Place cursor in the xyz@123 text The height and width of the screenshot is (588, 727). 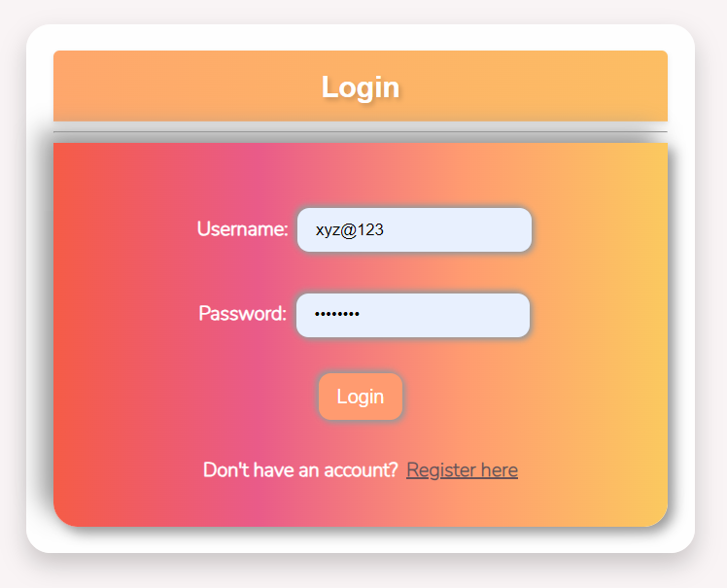(x=350, y=230)
